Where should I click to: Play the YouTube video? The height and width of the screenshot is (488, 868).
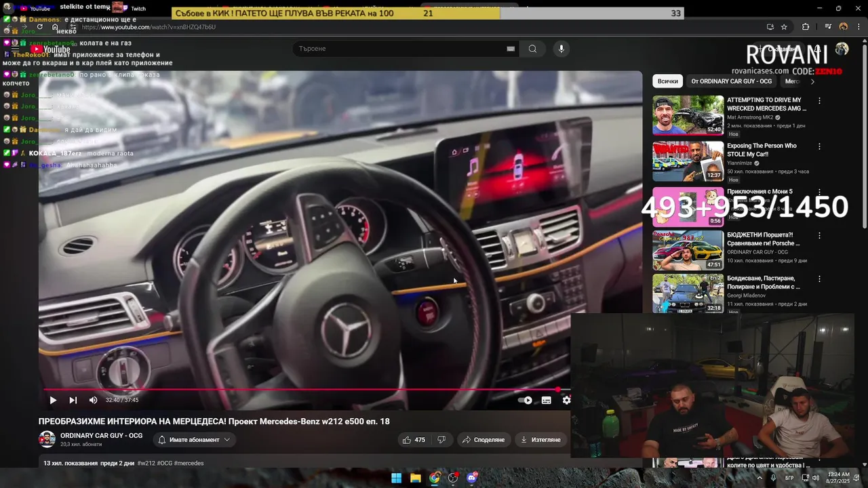[x=53, y=401]
